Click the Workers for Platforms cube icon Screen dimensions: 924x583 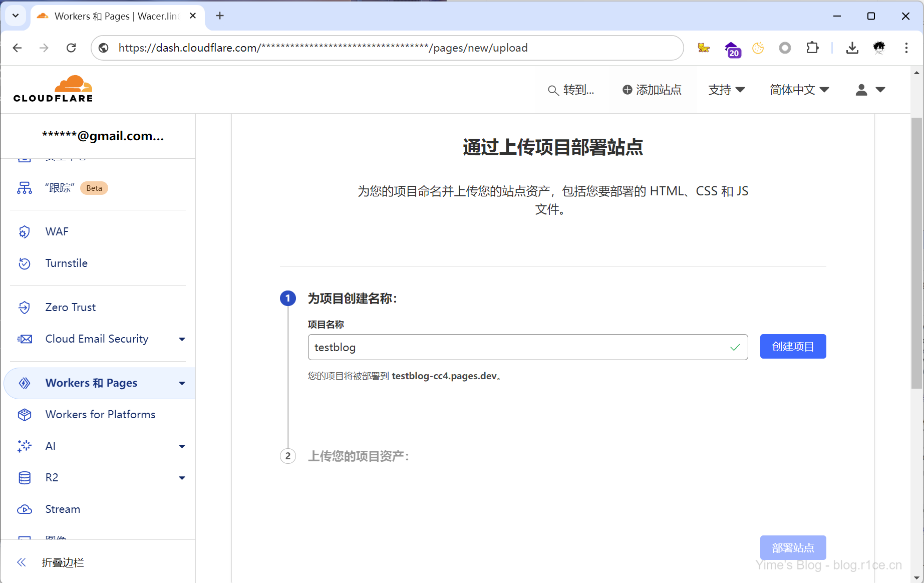point(25,415)
